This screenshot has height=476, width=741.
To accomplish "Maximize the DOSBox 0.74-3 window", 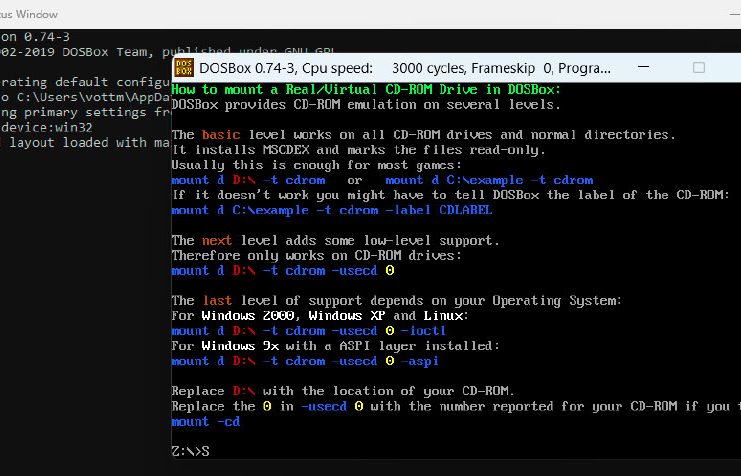I will 699,67.
